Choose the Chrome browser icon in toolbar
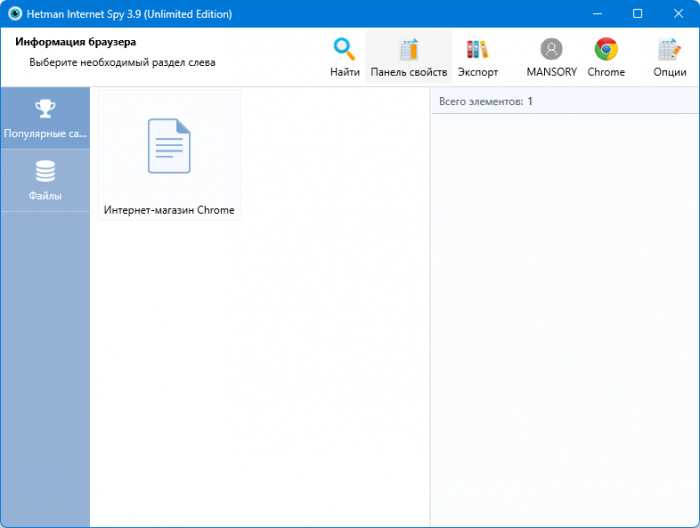The height and width of the screenshot is (528, 700). 606,50
